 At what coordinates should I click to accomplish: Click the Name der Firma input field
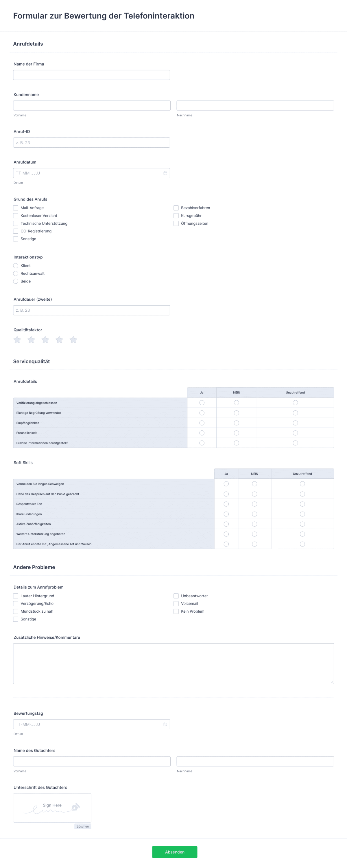[91, 75]
